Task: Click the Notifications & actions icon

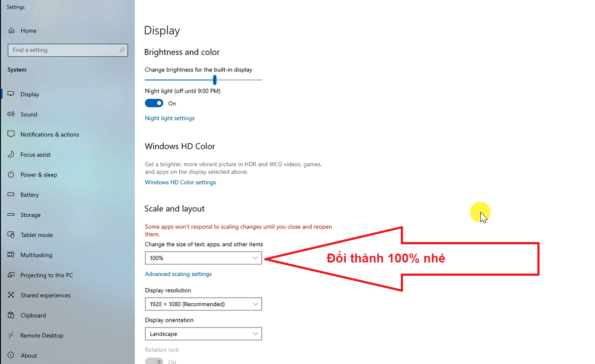Action: (12, 134)
